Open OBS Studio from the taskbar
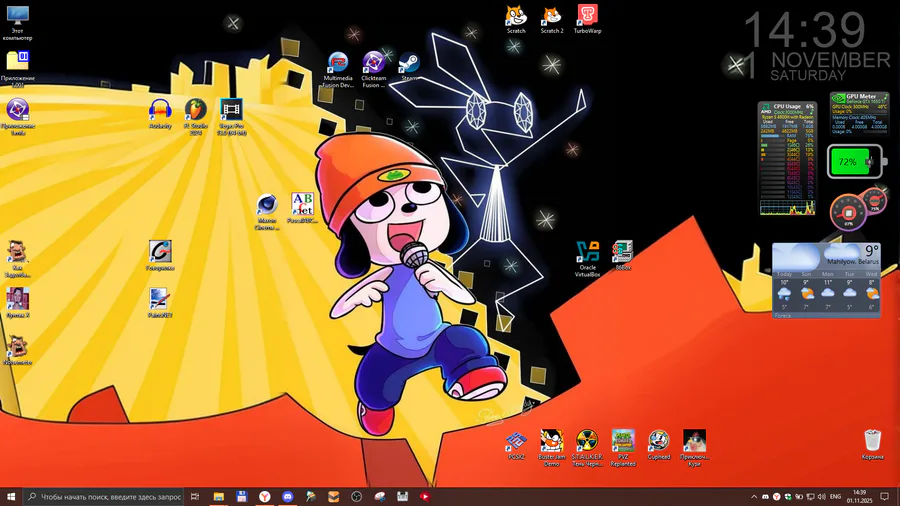The width and height of the screenshot is (900, 506). point(356,497)
